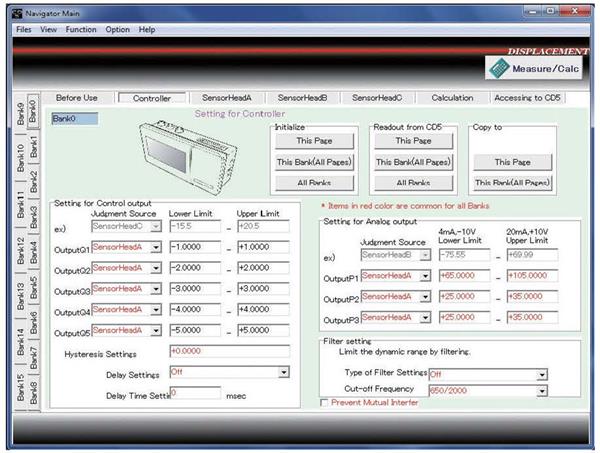Switch to the SensorHeadC tab
The width and height of the screenshot is (600, 453).
click(x=377, y=98)
